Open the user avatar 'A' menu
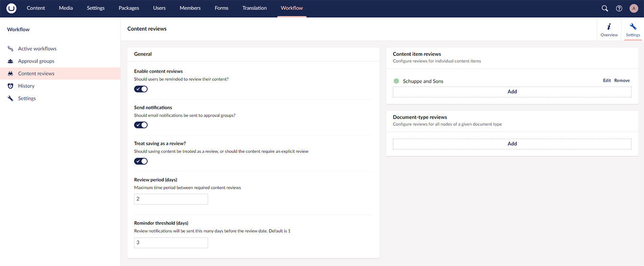644x266 pixels. tap(634, 8)
